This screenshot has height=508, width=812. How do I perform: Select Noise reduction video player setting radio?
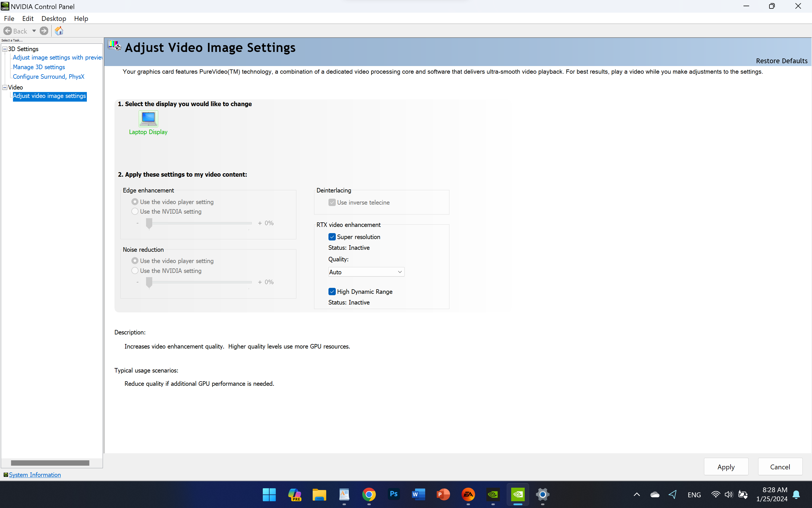[x=134, y=261]
